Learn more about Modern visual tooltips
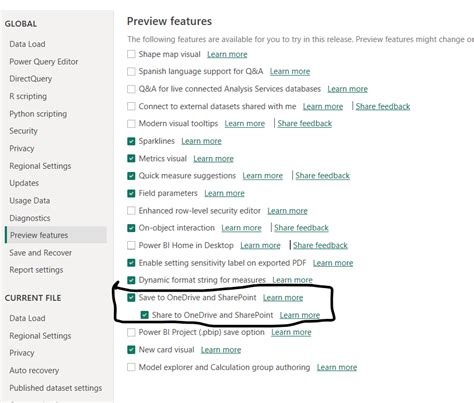This screenshot has height=403, width=474. click(245, 124)
